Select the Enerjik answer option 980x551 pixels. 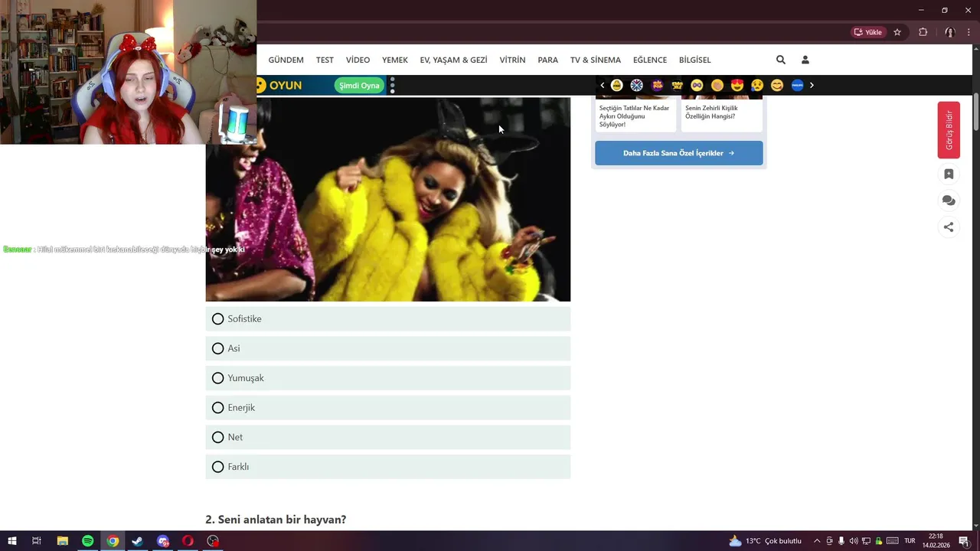387,408
